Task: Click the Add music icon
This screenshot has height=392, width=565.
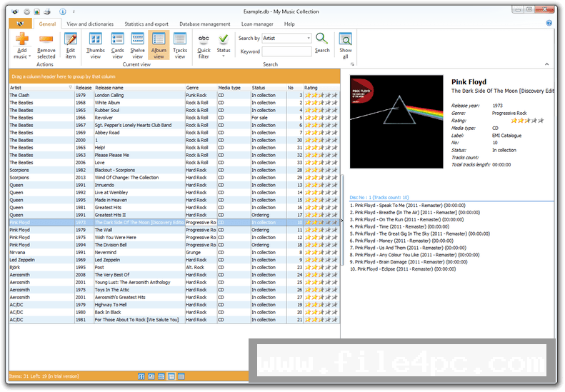Action: point(22,39)
